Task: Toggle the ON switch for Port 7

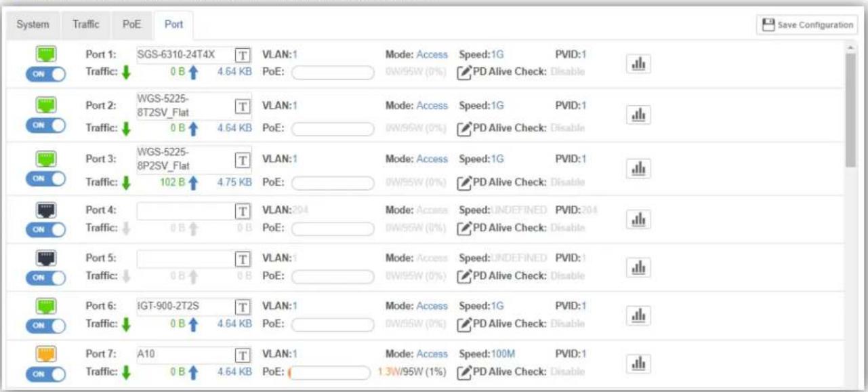Action: pyautogui.click(x=45, y=374)
